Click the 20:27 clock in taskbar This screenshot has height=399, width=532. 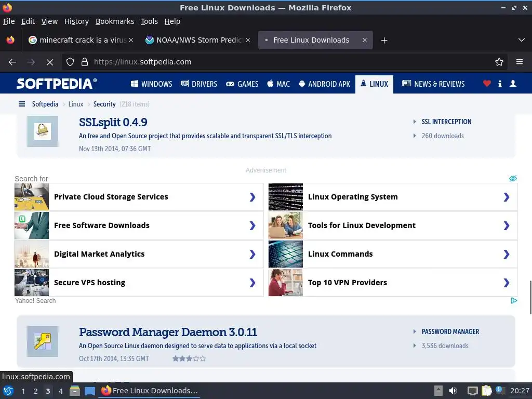point(520,391)
